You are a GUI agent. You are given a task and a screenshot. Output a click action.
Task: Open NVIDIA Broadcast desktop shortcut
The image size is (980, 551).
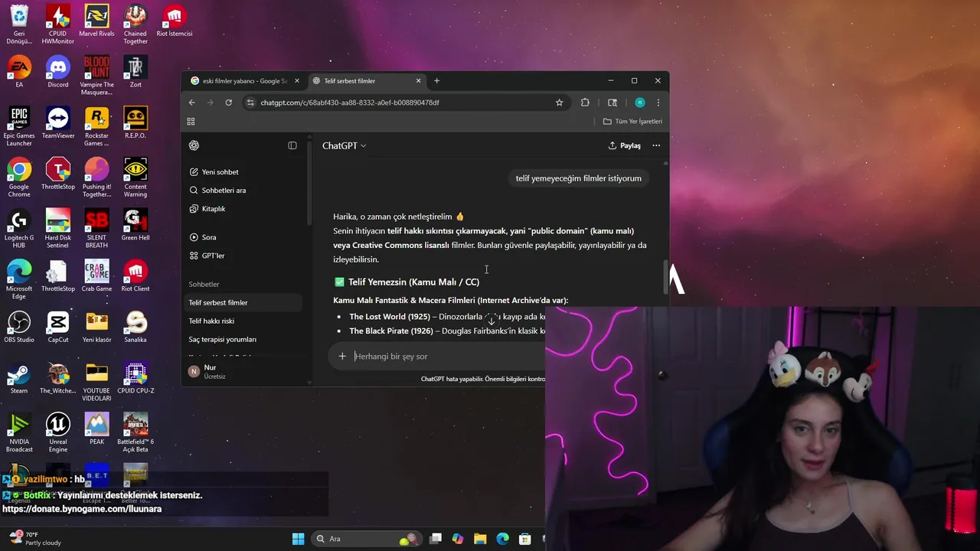point(19,432)
